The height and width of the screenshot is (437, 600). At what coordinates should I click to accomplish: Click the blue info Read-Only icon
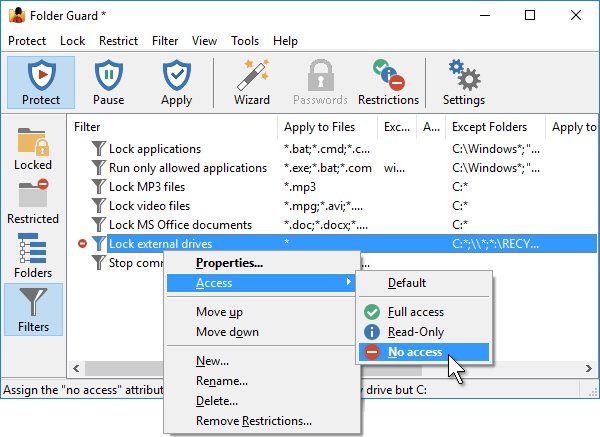tap(372, 332)
